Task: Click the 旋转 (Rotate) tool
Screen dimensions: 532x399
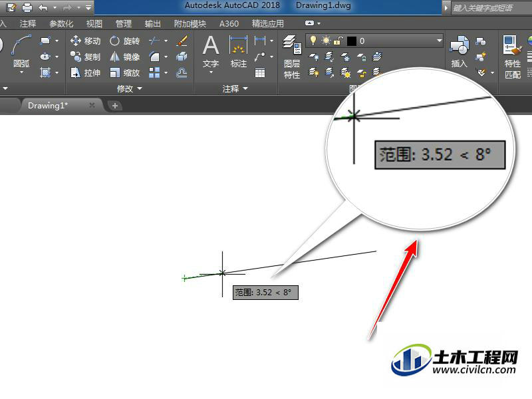Action: tap(125, 41)
